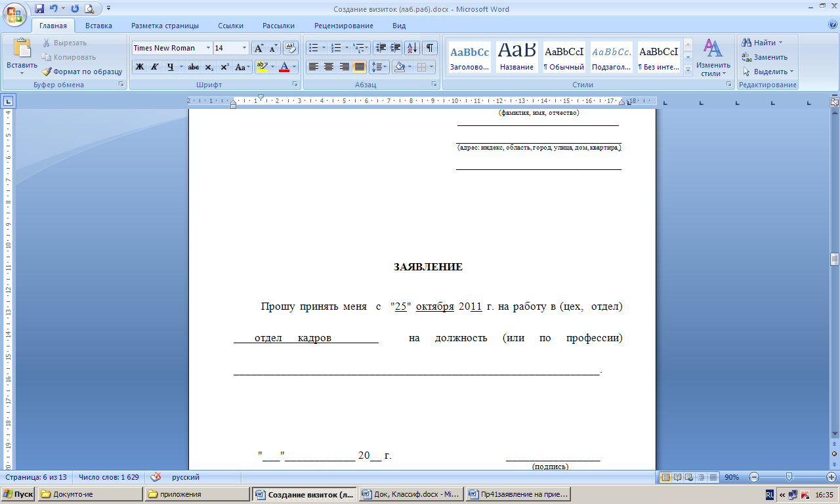This screenshot has height=504, width=840.
Task: Open the Рецензирование ribbon tab
Action: (343, 26)
